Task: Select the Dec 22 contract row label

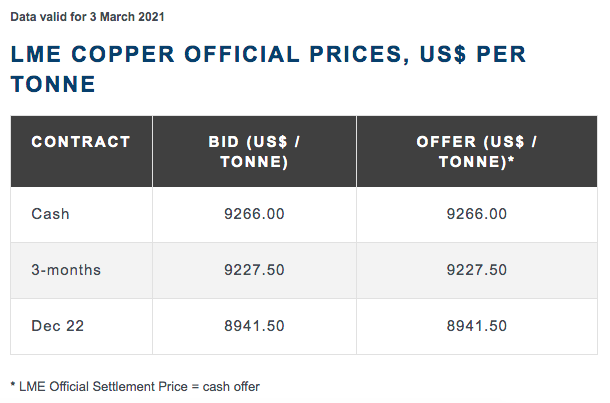Action: pyautogui.click(x=56, y=326)
